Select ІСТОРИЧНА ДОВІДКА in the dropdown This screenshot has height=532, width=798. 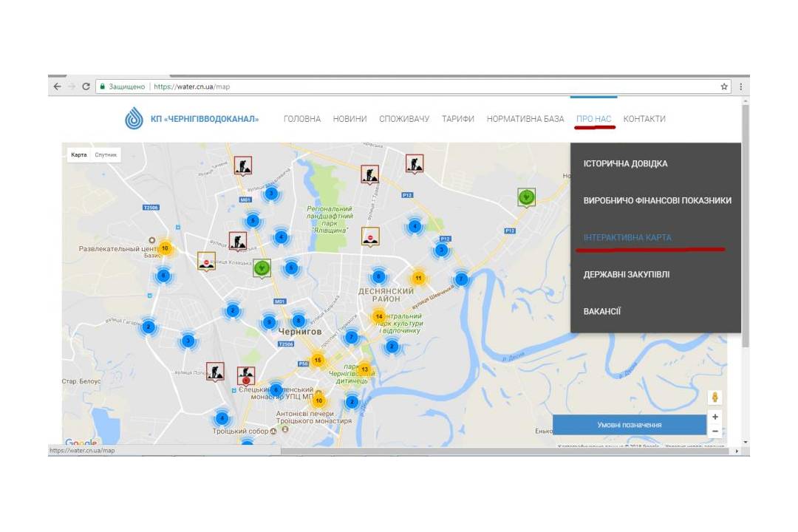[x=626, y=163]
